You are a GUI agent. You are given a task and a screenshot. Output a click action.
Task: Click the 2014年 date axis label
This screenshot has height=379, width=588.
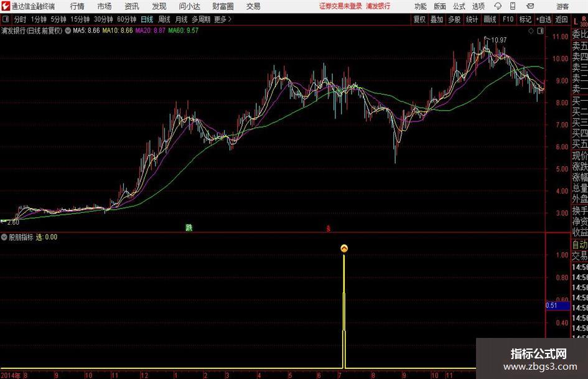tap(11, 375)
